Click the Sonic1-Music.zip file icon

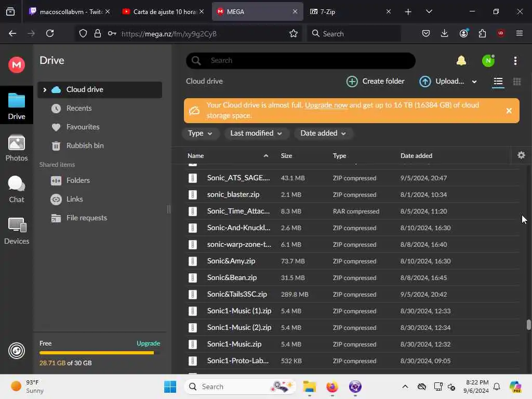pos(193,344)
